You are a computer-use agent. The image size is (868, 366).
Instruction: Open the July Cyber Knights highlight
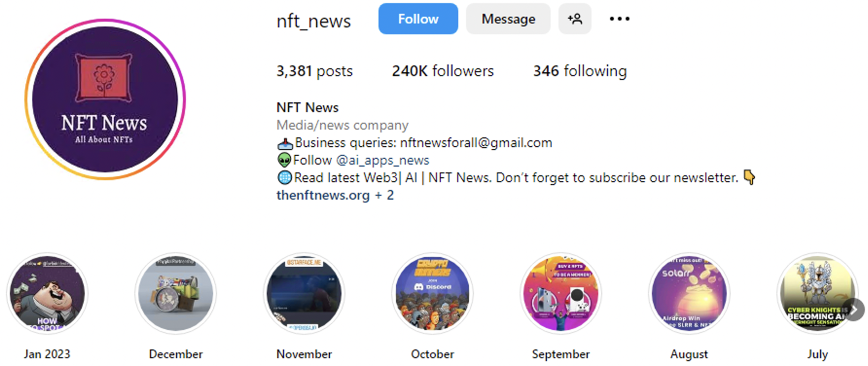tap(817, 294)
